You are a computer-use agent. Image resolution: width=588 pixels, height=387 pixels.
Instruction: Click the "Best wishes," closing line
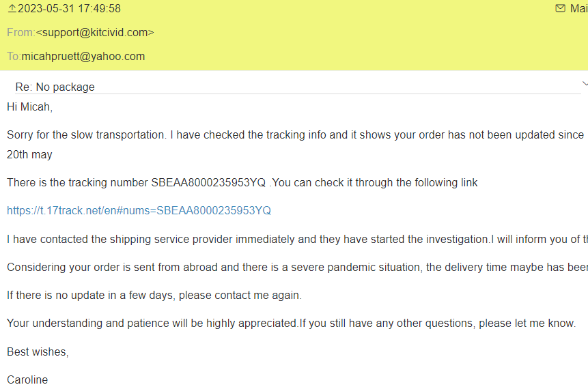(38, 352)
